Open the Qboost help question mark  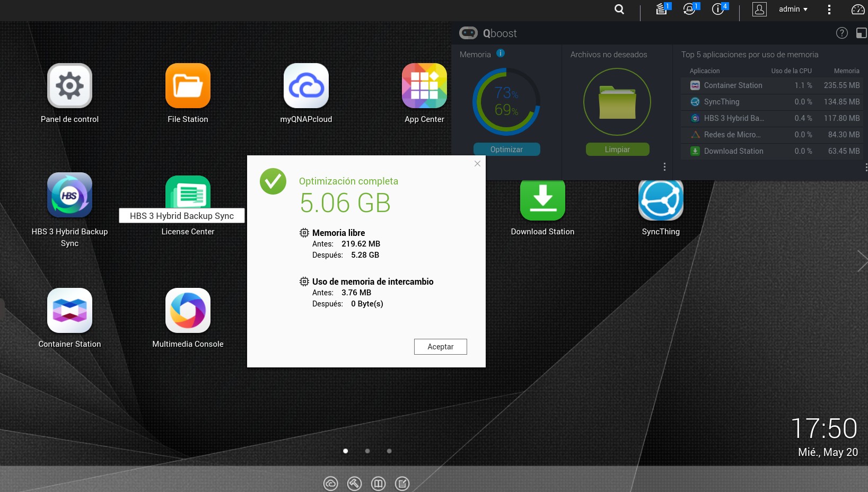pyautogui.click(x=841, y=33)
